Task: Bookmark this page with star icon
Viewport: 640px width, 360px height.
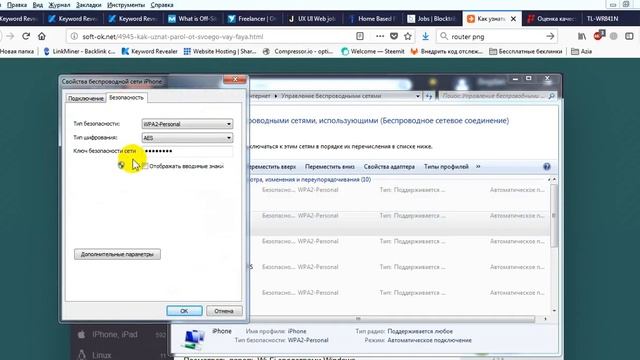Action: tap(408, 36)
